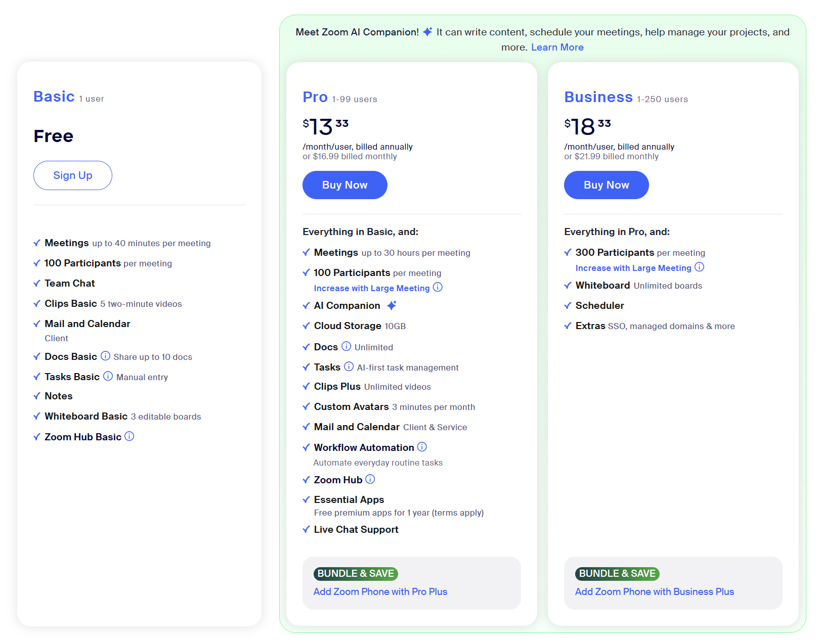Open Add Zoom Phone with Business Plus
The image size is (819, 644).
point(654,591)
